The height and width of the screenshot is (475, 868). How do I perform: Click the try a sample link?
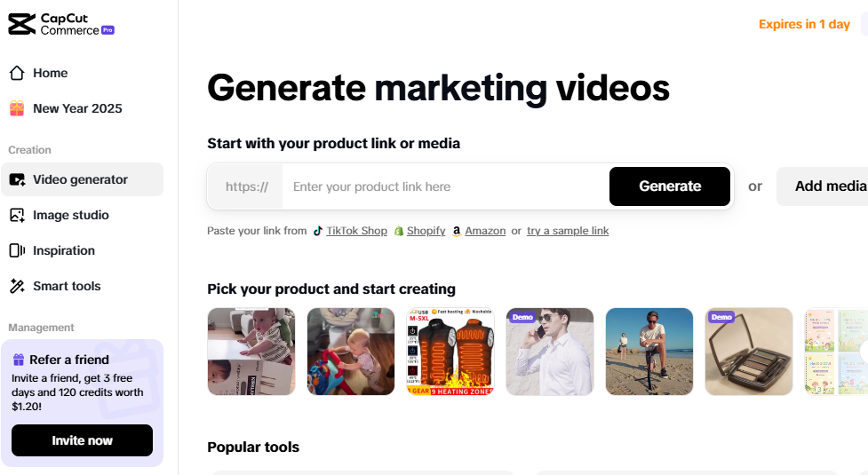568,231
